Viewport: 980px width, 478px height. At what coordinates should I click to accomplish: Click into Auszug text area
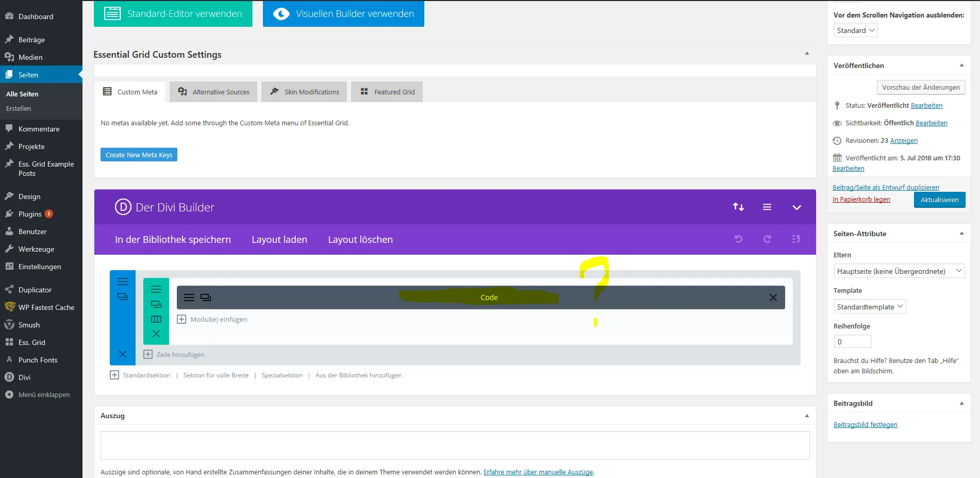tap(455, 446)
